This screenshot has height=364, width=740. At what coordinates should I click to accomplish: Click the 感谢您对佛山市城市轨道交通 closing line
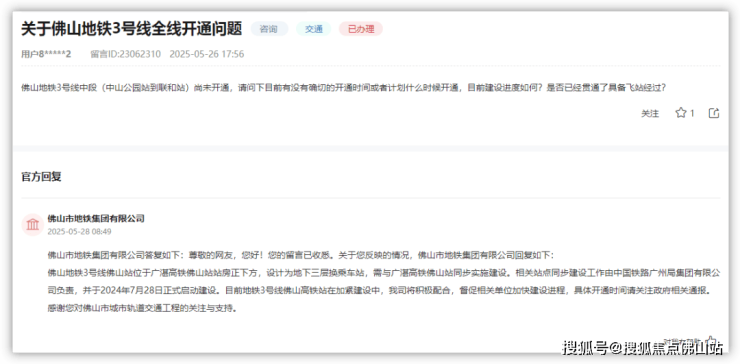pos(142,309)
